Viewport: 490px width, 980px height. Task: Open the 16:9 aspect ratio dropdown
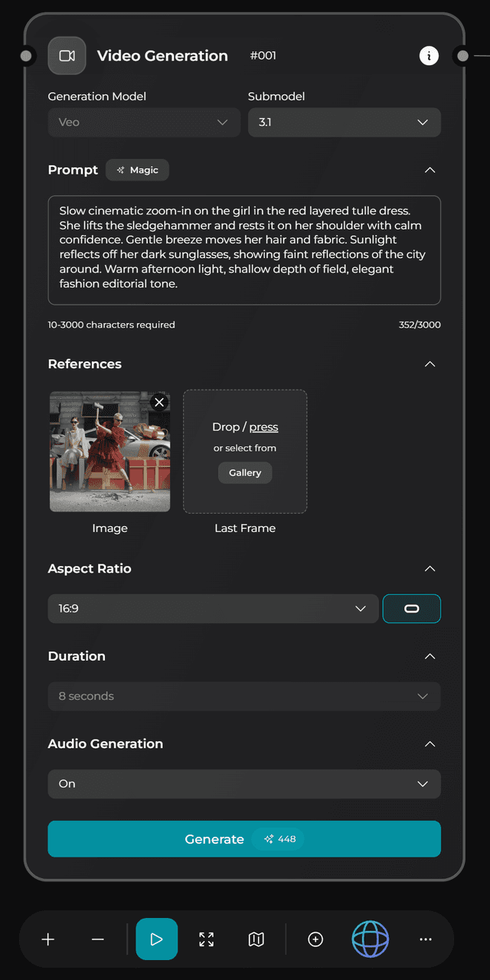[214, 609]
